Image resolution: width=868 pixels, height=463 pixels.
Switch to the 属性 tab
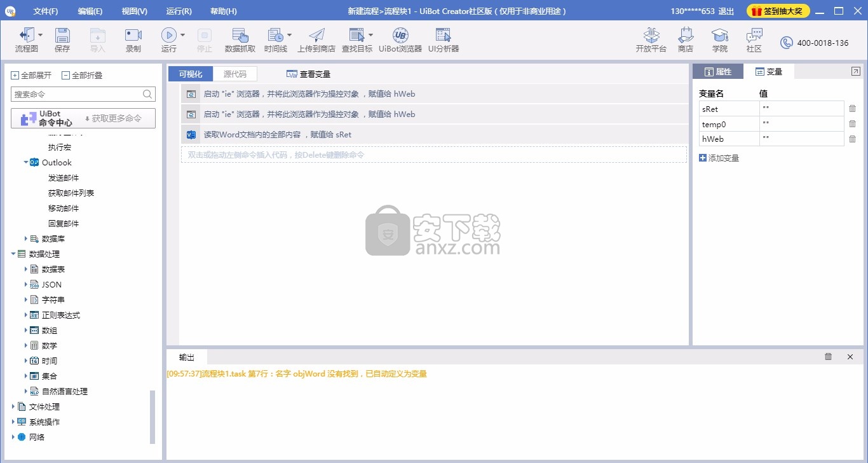pos(718,72)
